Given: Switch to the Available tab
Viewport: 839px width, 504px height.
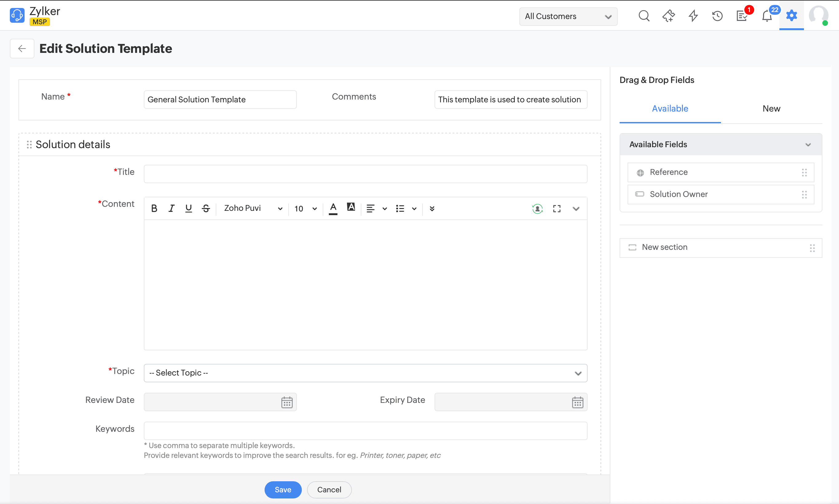Looking at the screenshot, I should pyautogui.click(x=670, y=109).
